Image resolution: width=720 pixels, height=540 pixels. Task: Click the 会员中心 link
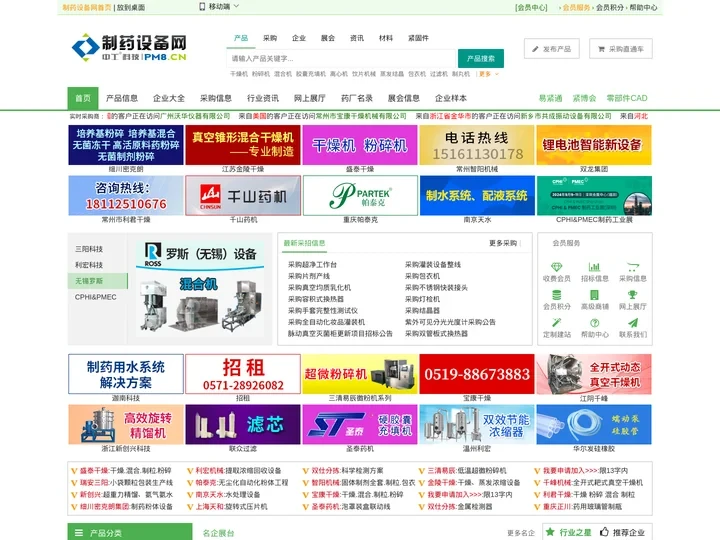(531, 7)
